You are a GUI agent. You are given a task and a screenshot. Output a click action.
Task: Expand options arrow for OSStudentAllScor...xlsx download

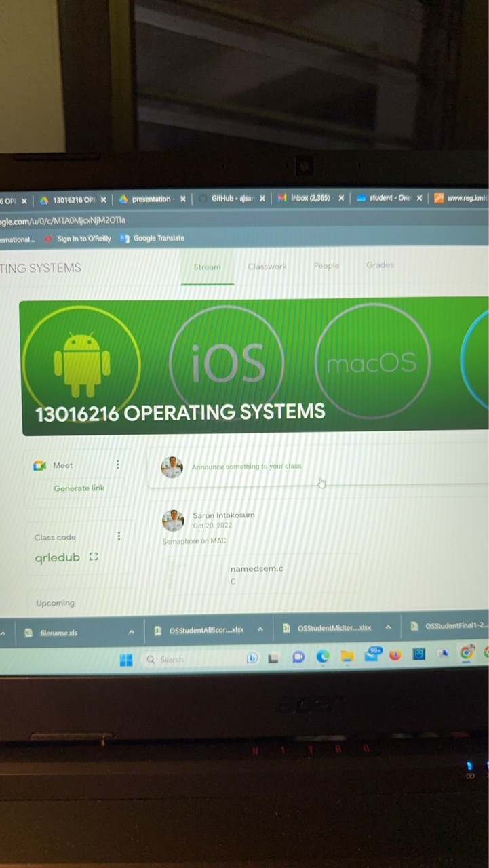[260, 629]
